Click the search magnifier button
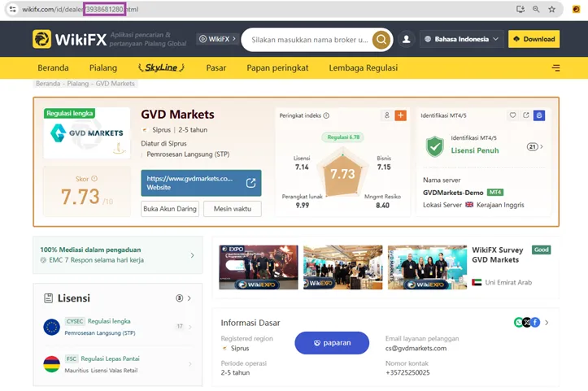This screenshot has height=391, width=588. (381, 39)
